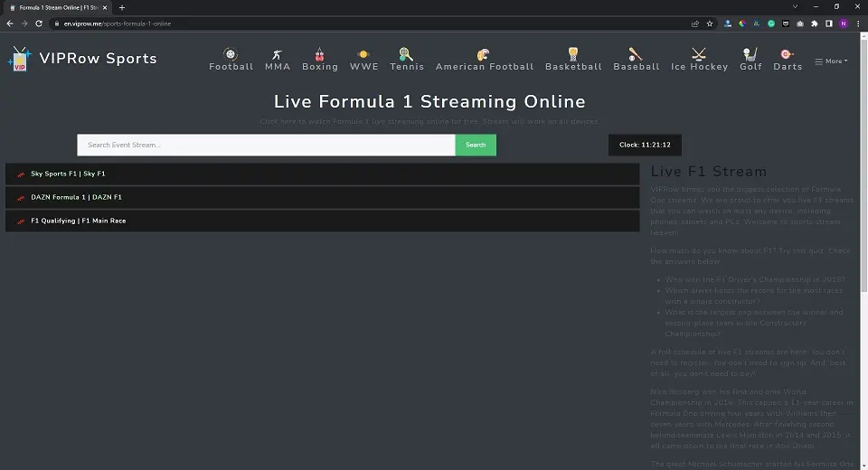Viewport: 868px width, 470px height.
Task: Open the Football sport icon
Action: [x=231, y=53]
